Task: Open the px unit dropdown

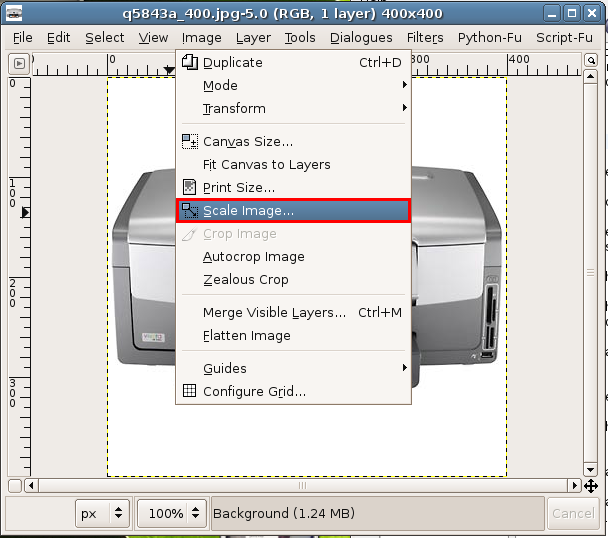Action: tap(103, 513)
